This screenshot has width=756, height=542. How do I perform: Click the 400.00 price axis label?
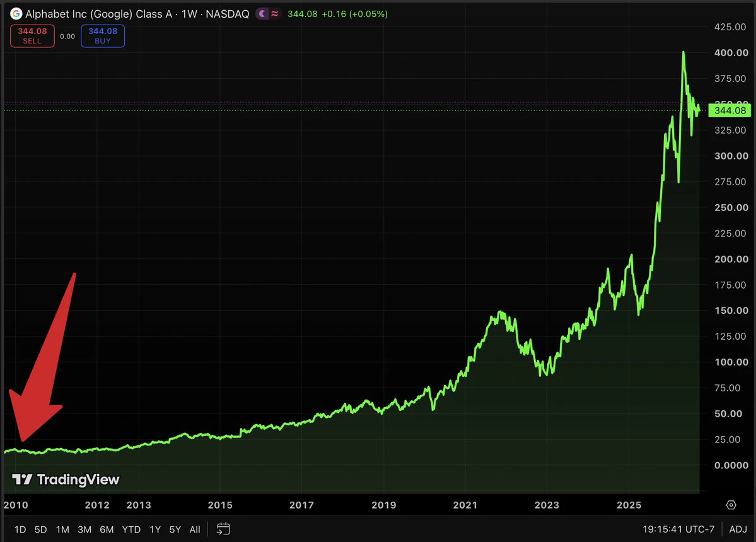click(731, 52)
